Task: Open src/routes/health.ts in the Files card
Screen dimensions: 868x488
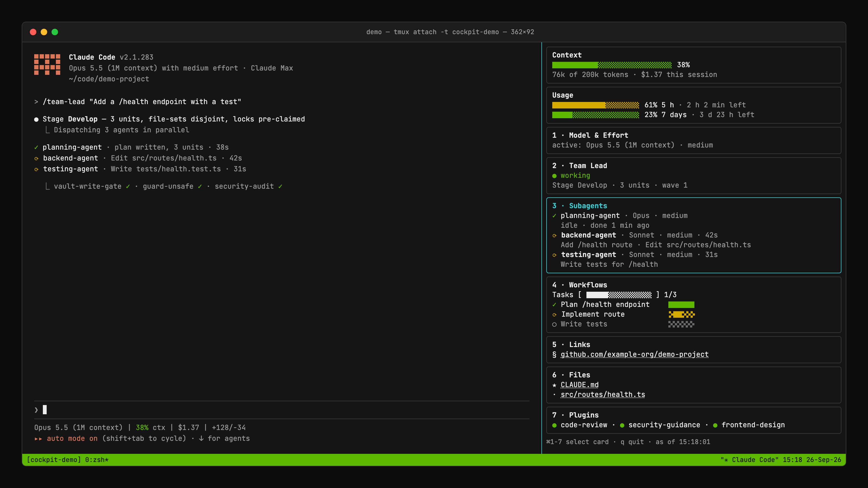Action: click(603, 395)
